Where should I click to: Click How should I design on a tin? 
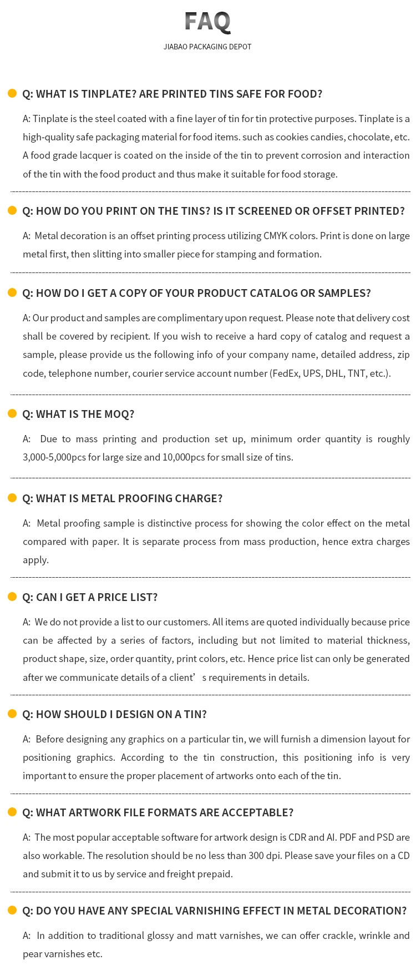click(x=114, y=714)
